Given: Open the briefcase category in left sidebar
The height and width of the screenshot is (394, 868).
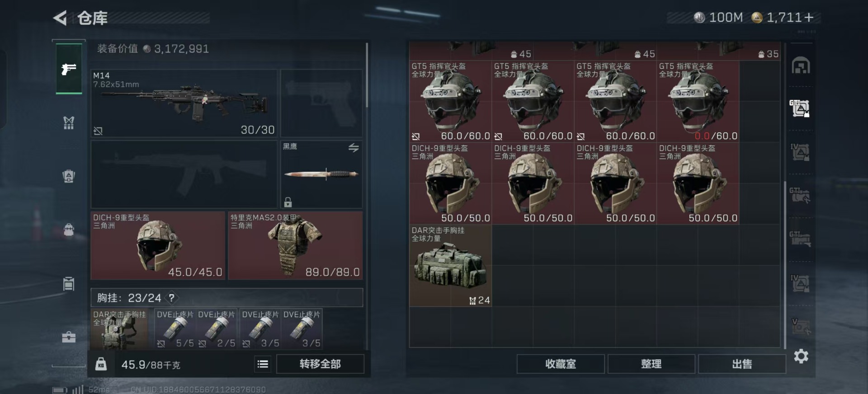Looking at the screenshot, I should click(x=69, y=337).
